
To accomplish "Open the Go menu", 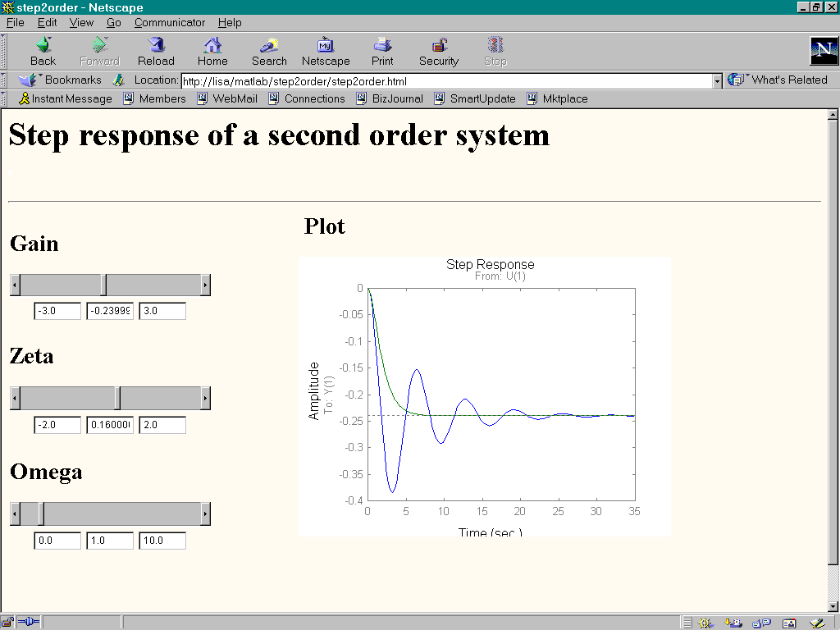I will click(x=113, y=22).
